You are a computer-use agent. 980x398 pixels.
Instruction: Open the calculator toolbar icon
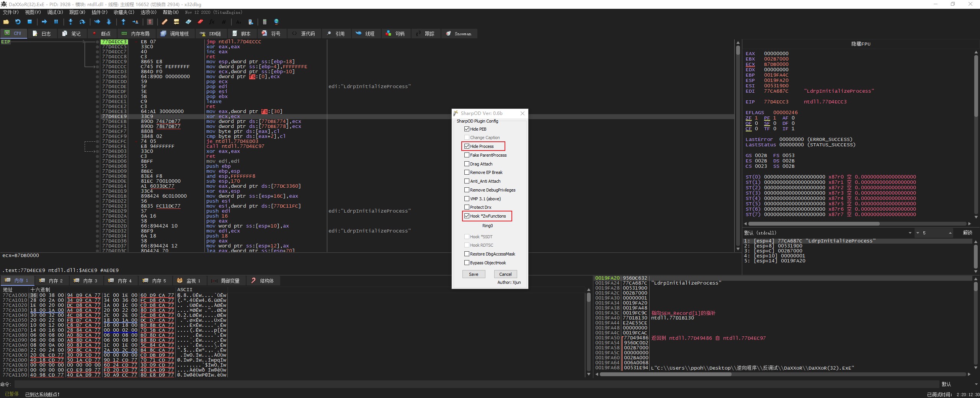[264, 22]
